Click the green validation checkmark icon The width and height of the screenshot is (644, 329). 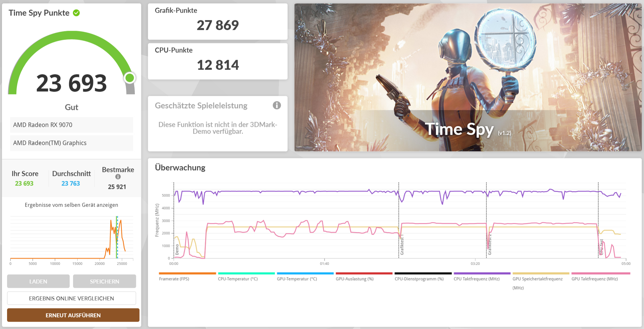(x=76, y=13)
